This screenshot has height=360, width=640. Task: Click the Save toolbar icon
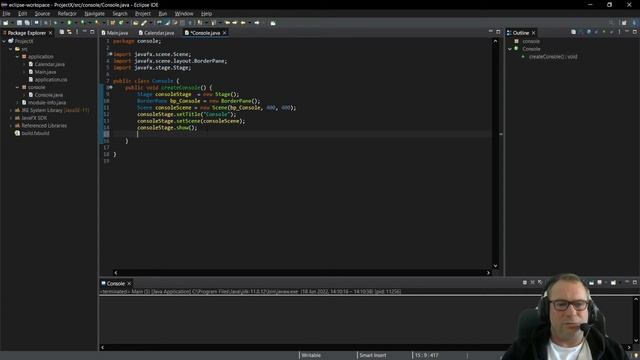[x=19, y=23]
